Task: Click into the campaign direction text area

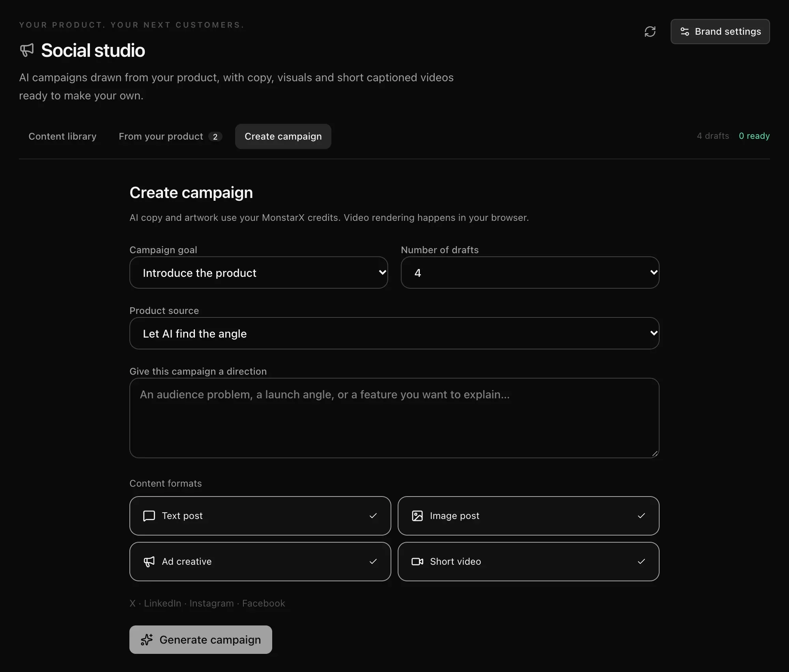Action: coord(394,418)
